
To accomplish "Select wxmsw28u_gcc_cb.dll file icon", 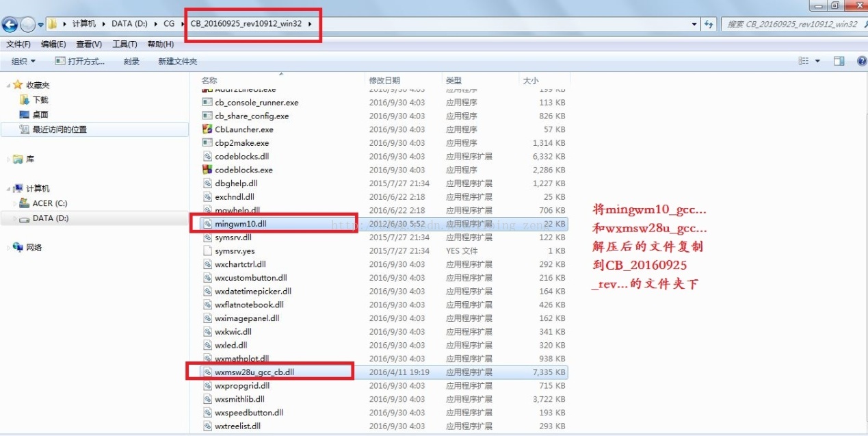I will [x=208, y=372].
